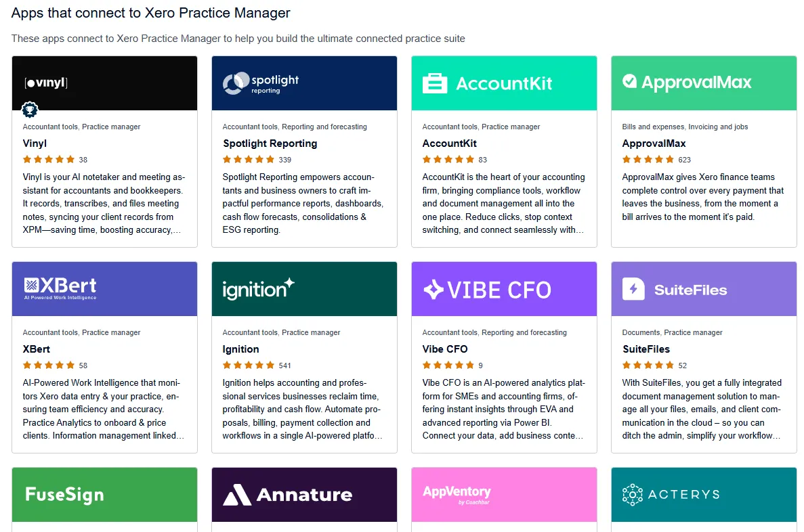Open the AccountKit banner logo
Screen dimensions: 804x532
(487, 83)
